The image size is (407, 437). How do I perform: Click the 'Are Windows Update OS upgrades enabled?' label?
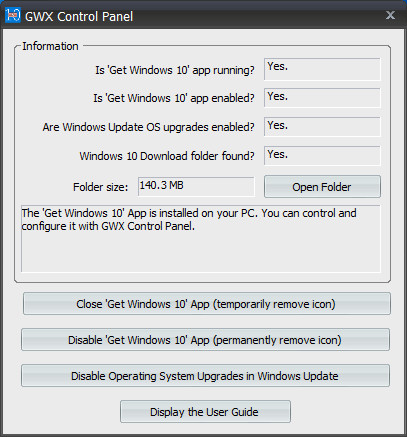click(x=148, y=127)
